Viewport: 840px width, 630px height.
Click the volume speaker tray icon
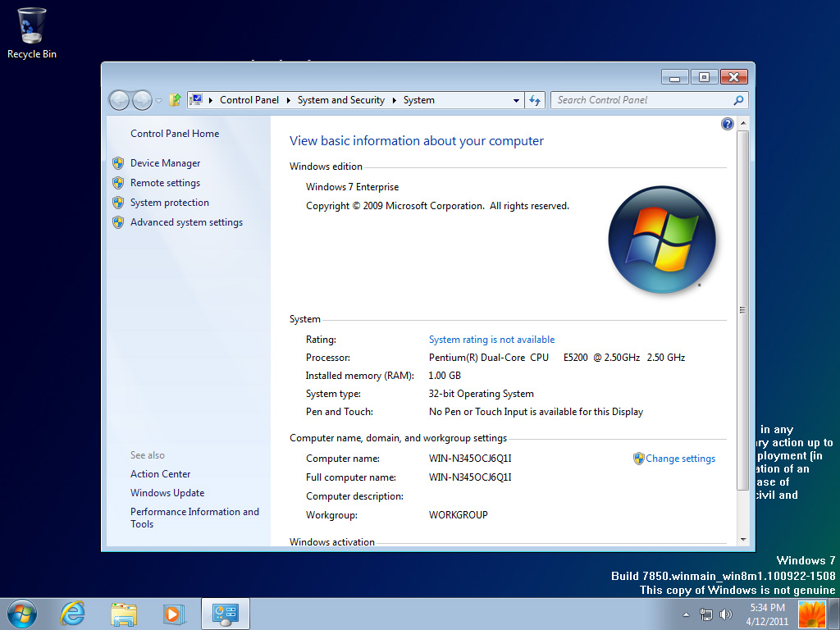tap(726, 614)
